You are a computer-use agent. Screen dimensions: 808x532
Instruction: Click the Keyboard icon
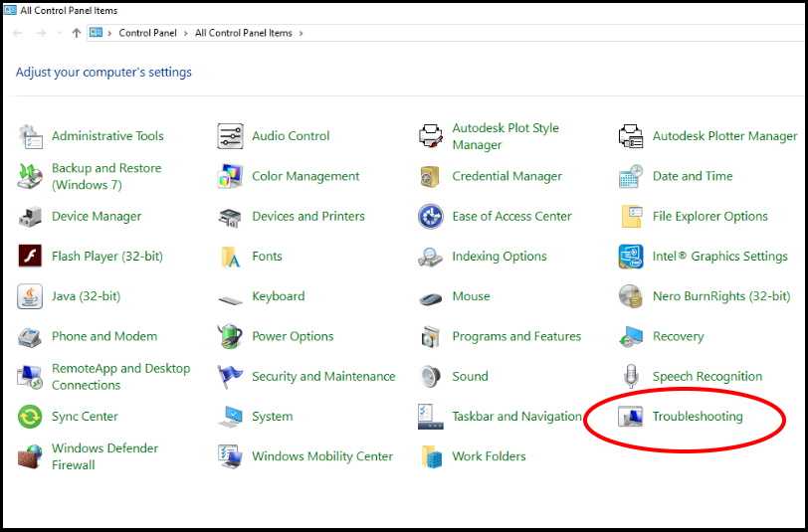(230, 299)
